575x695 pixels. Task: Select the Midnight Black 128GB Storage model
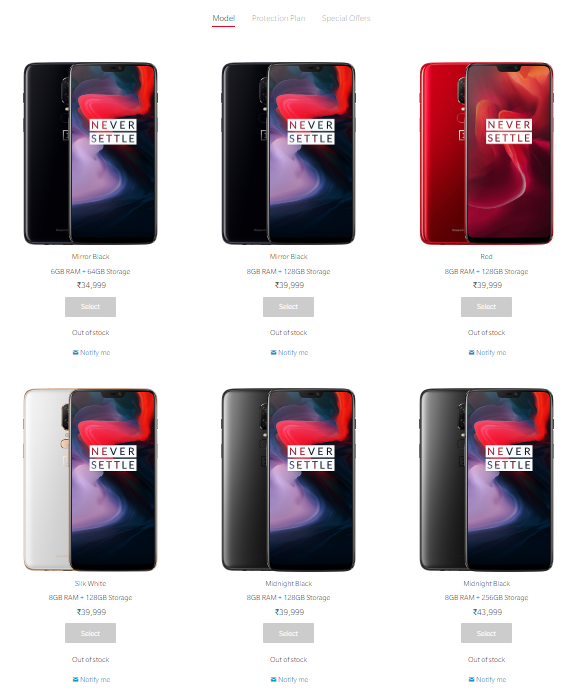pos(288,633)
